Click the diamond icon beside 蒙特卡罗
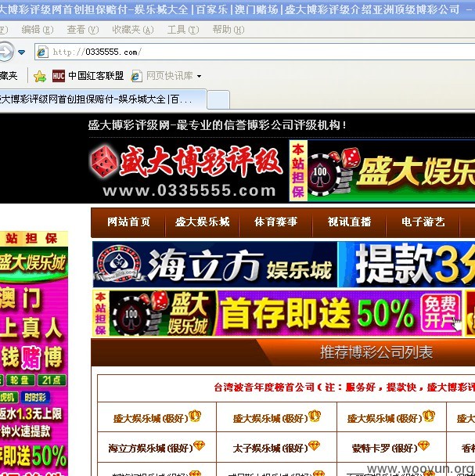Viewport: 475px width, 476px height. (x=423, y=445)
